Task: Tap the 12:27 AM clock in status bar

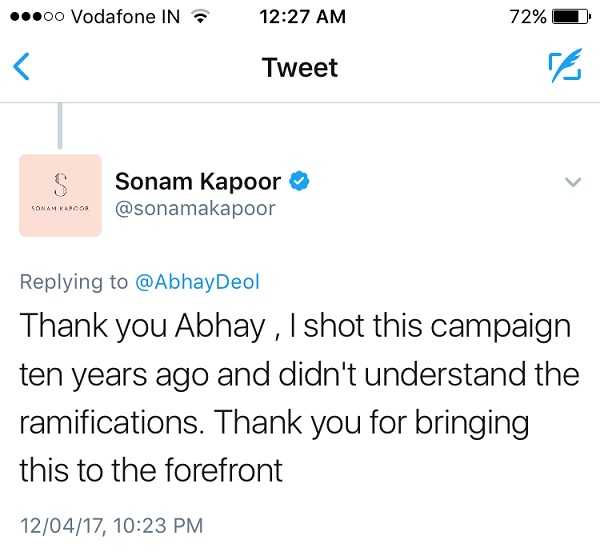Action: coord(302,17)
